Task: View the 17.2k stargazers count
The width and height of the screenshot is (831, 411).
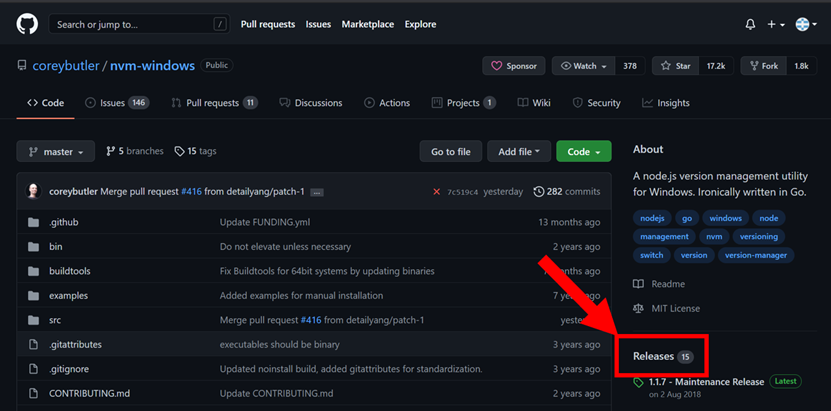Action: (716, 66)
